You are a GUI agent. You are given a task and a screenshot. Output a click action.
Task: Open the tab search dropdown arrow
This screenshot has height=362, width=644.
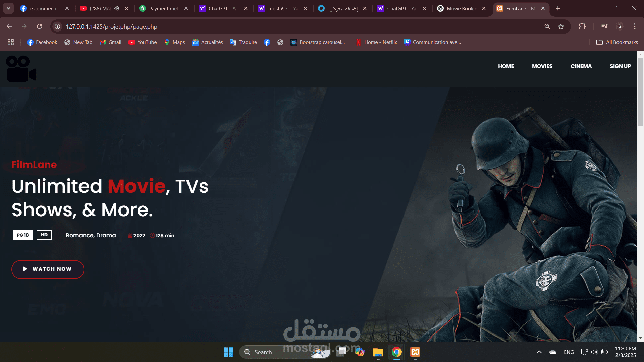click(8, 8)
